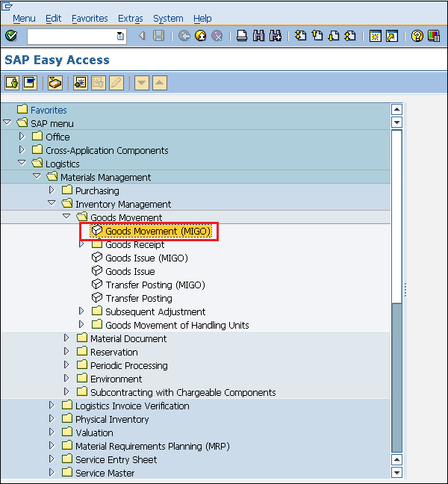Expand Physical Inventory folder arrow
The image size is (448, 484).
52,418
